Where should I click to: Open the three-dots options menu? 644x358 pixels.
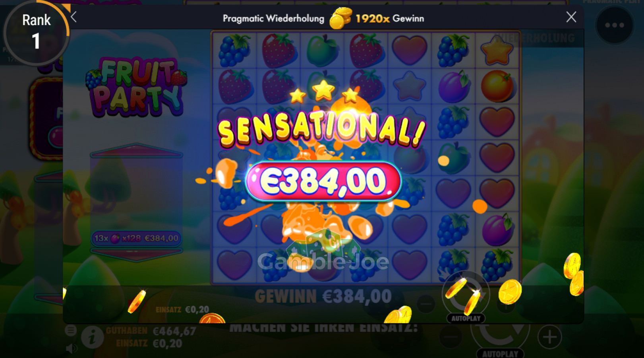tap(614, 25)
